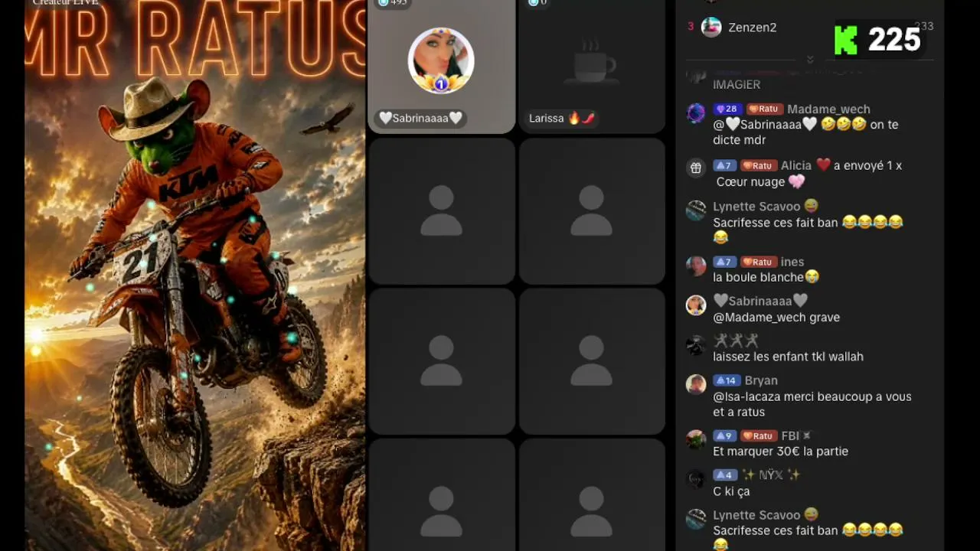Image resolution: width=980 pixels, height=551 pixels.
Task: Open Bryan's chat avatar
Action: click(x=696, y=384)
